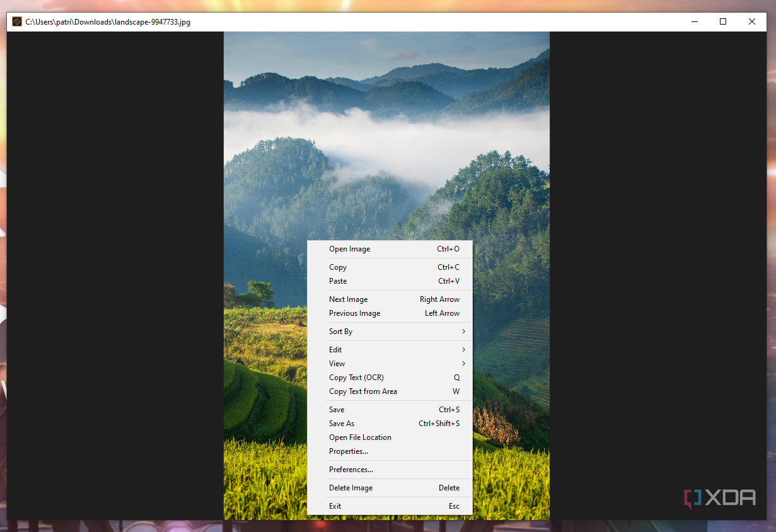Choose Copy Text from Area entry
Screen dimensions: 776x532
[390, 391]
